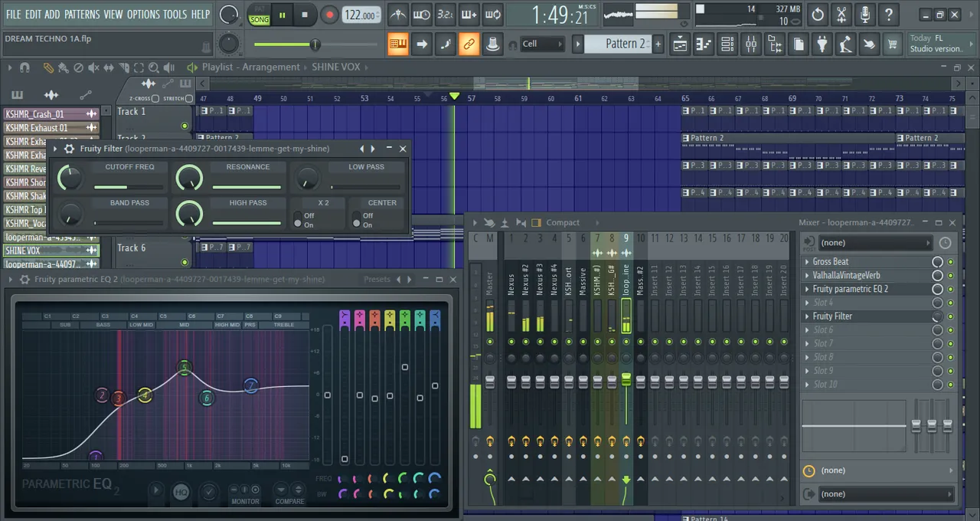
Task: Open the TOOLS menu
Action: pyautogui.click(x=175, y=15)
